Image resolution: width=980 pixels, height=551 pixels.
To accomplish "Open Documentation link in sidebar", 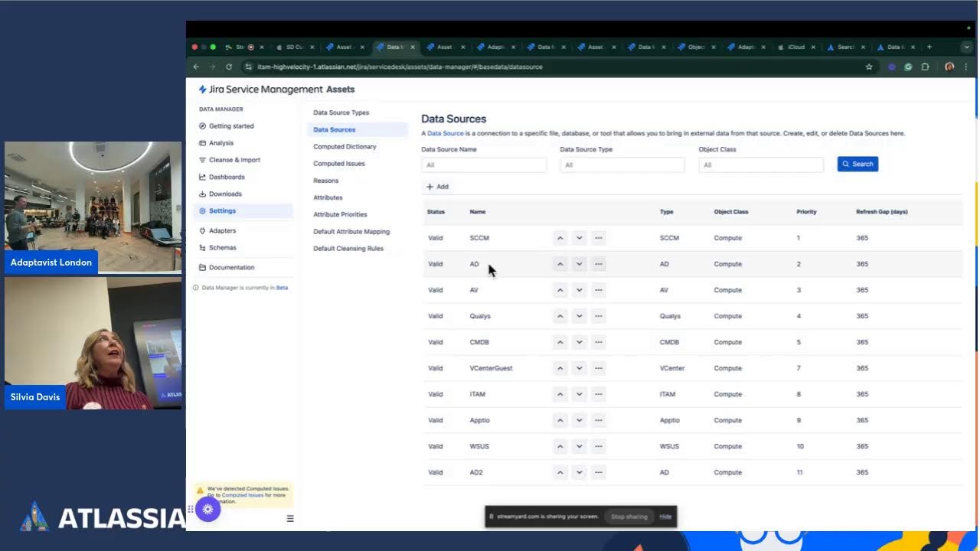I will click(x=231, y=267).
